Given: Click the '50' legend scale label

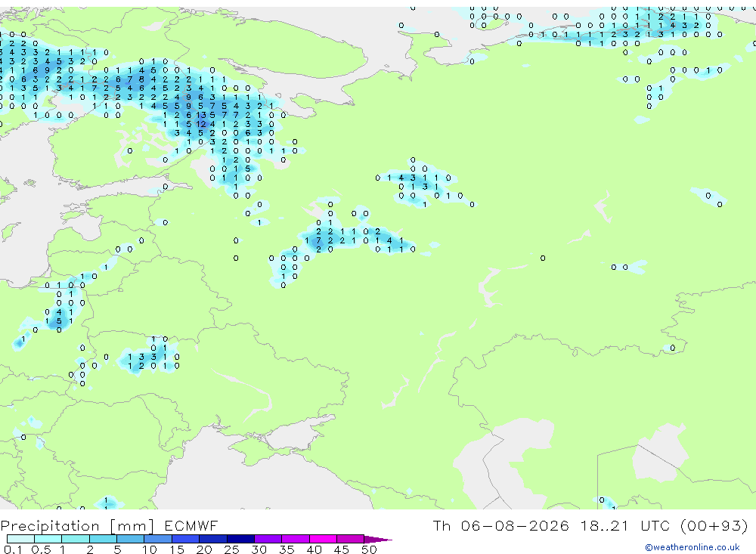Looking at the screenshot, I should tap(370, 549).
